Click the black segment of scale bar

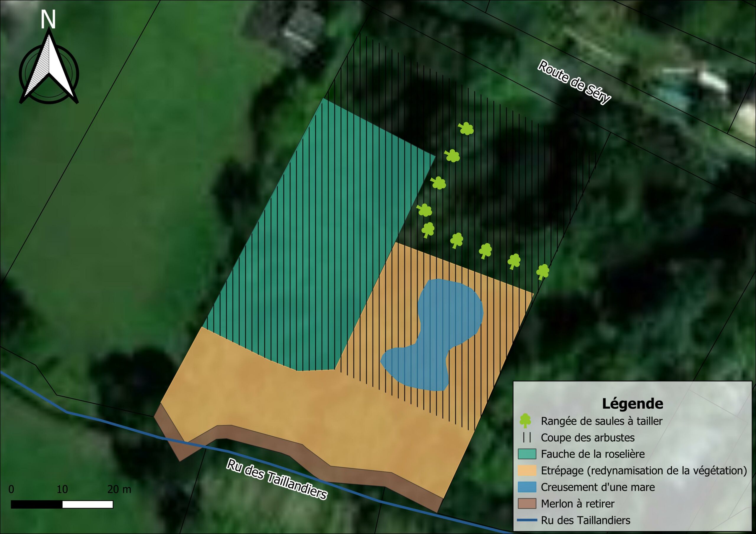pos(37,504)
